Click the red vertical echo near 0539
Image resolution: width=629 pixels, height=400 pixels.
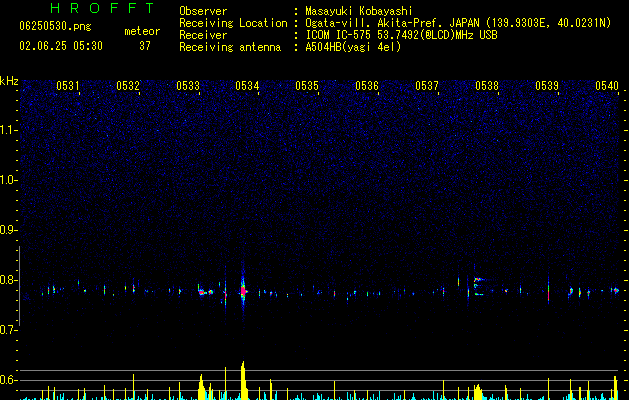tap(548, 291)
